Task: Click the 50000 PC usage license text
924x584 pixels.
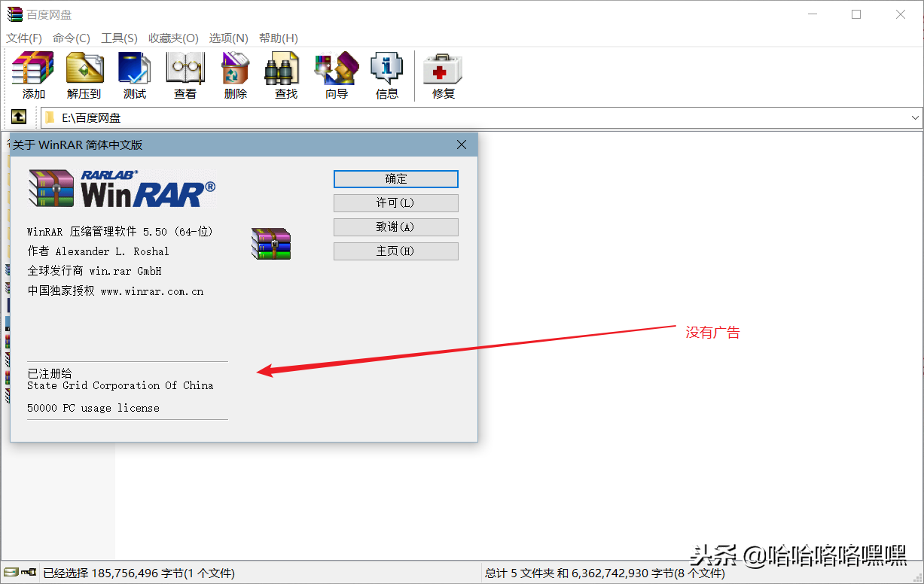Action: (93, 408)
